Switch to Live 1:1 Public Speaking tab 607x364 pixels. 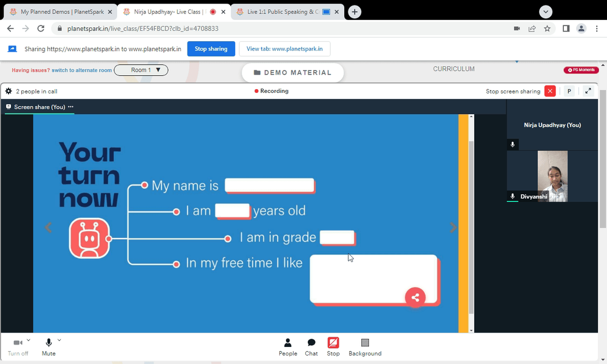coord(282,12)
